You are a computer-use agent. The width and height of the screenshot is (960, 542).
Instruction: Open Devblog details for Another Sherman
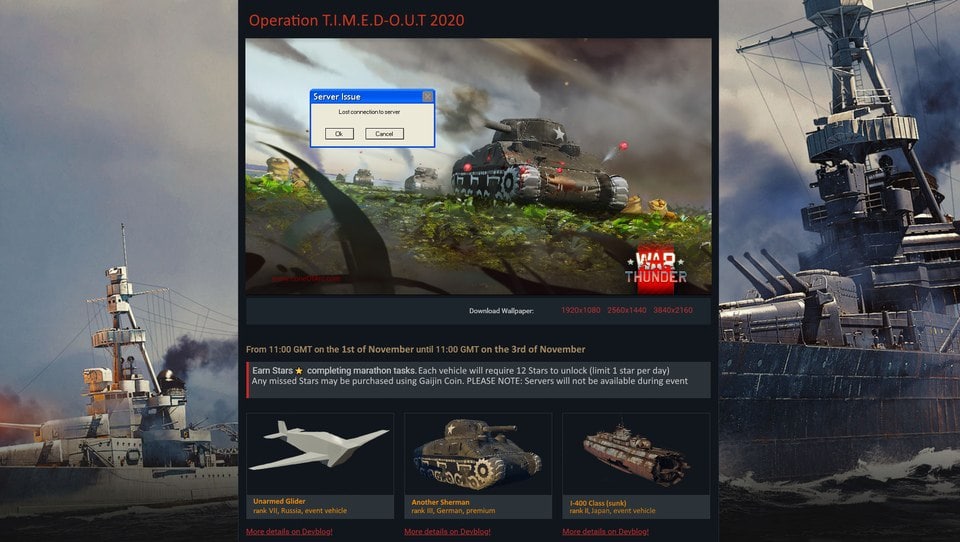447,532
